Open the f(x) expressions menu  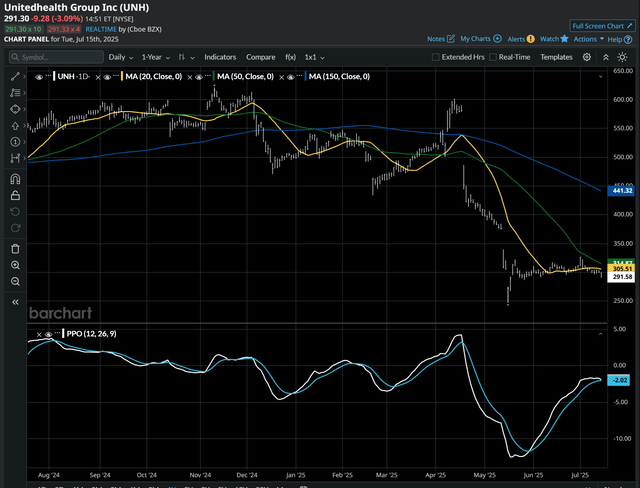290,57
